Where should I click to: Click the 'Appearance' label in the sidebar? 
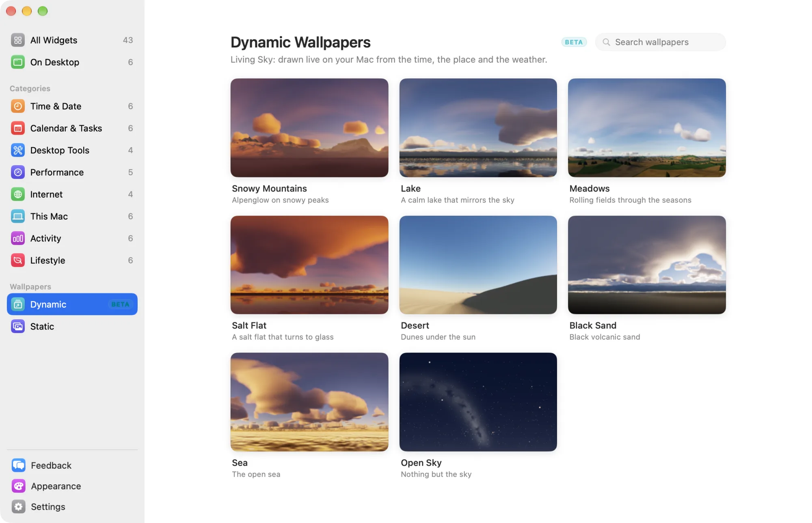coord(56,486)
